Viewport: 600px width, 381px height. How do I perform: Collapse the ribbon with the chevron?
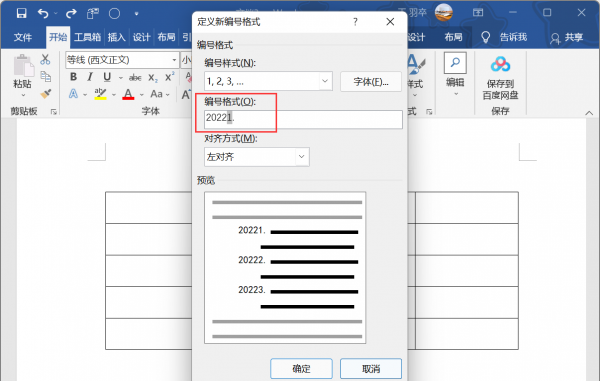pyautogui.click(x=589, y=113)
